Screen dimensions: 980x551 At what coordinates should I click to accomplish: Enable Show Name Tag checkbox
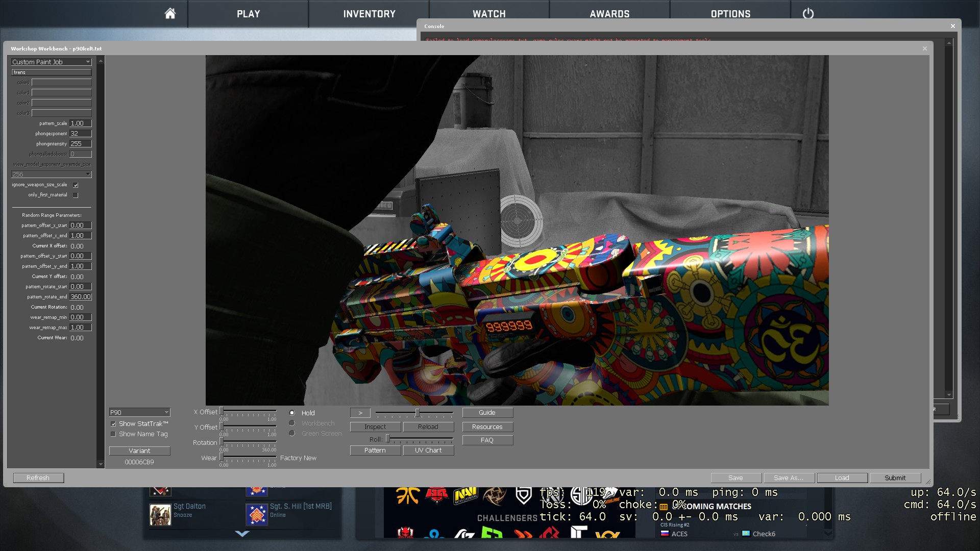[113, 434]
